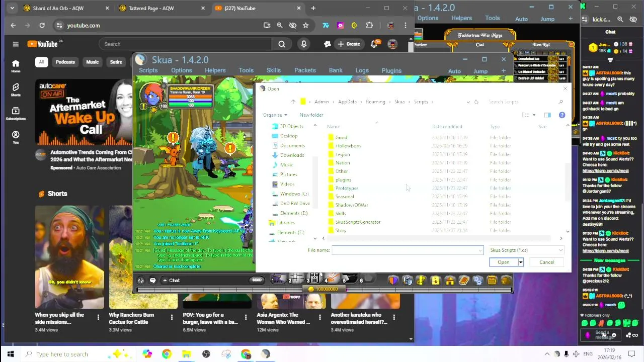Image resolution: width=644 pixels, height=362 pixels.
Task: Click game skill slot 3 icon
Action: (x=315, y=280)
